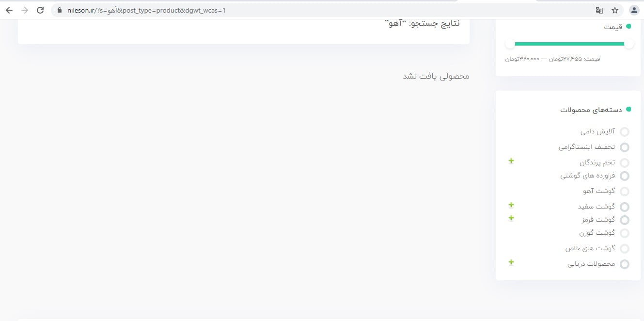The width and height of the screenshot is (644, 321).
Task: Expand the گوشت سفید subcategories
Action: point(511,205)
